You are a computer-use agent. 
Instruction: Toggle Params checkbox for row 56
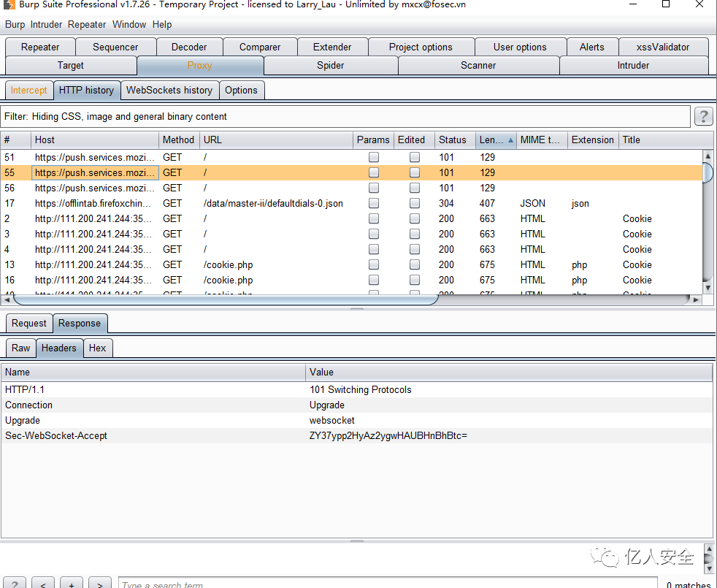pyautogui.click(x=374, y=188)
